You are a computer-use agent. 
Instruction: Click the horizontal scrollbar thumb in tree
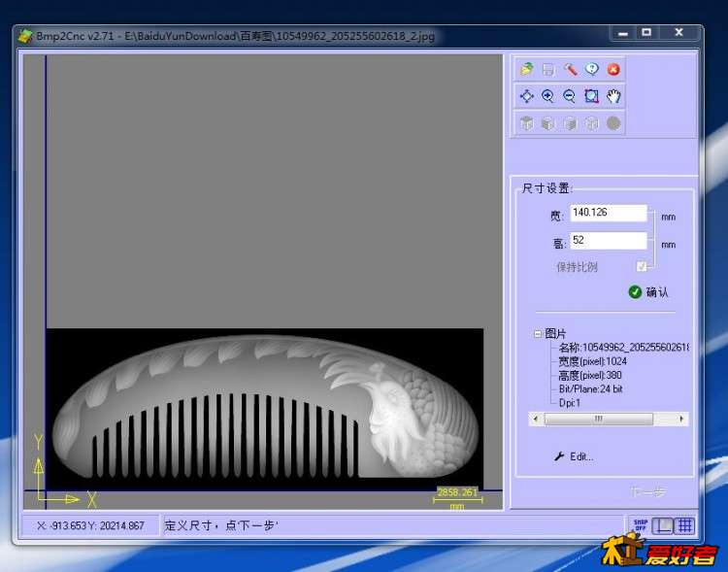599,419
